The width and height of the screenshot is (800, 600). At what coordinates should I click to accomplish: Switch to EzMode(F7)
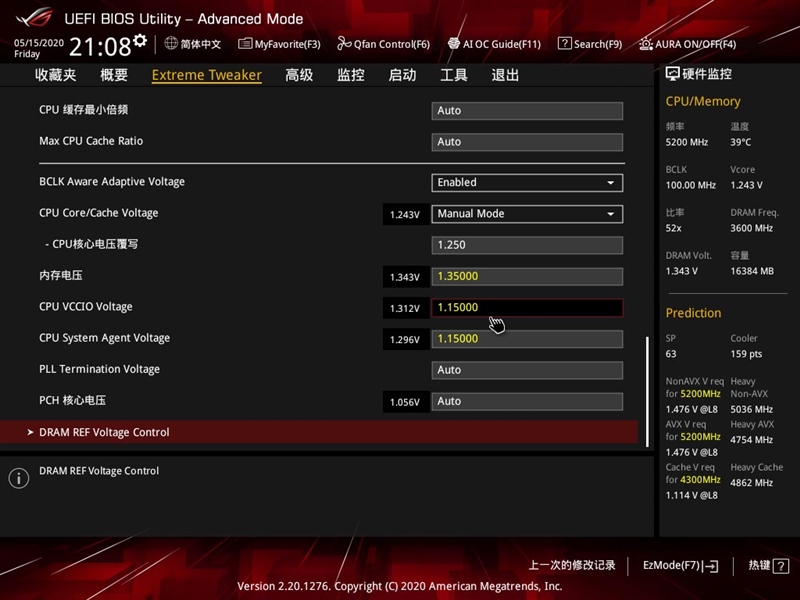[679, 565]
